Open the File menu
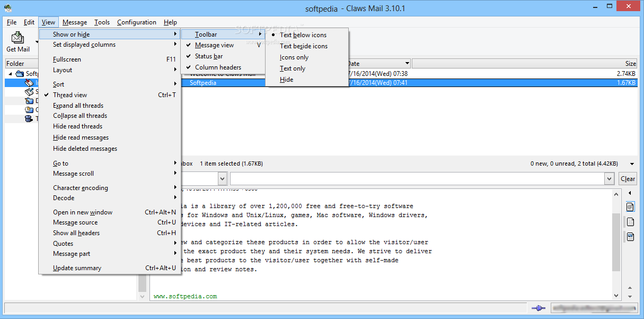The image size is (644, 319). click(x=12, y=22)
